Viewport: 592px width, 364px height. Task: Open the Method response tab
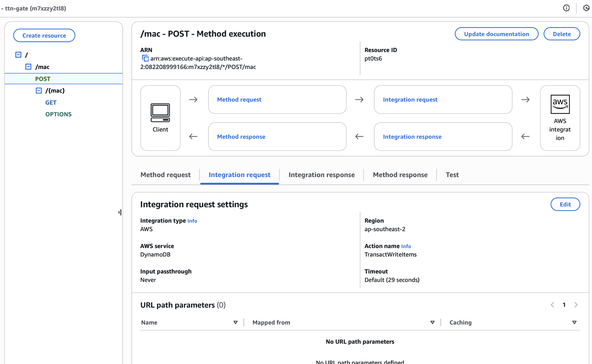click(x=400, y=175)
